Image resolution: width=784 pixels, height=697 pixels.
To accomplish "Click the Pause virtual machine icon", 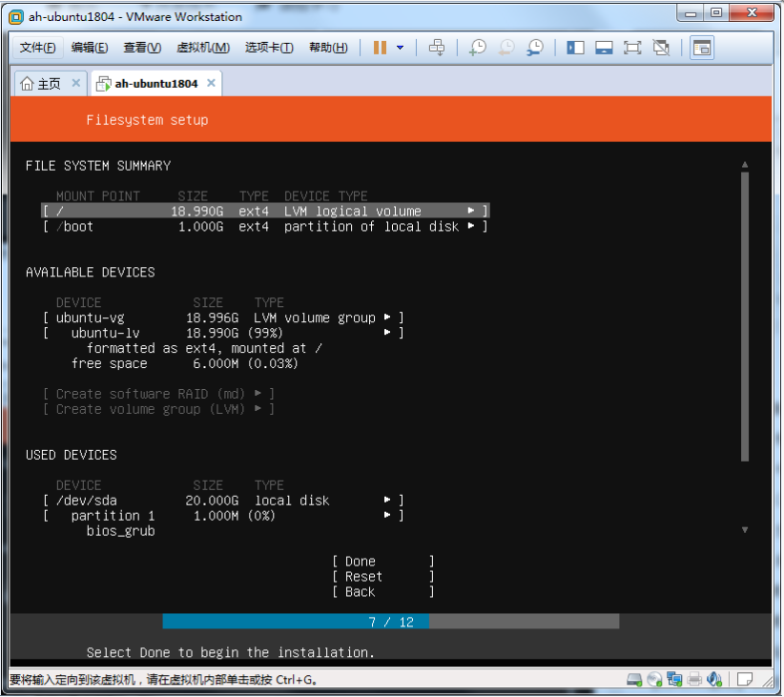I will pyautogui.click(x=380, y=48).
